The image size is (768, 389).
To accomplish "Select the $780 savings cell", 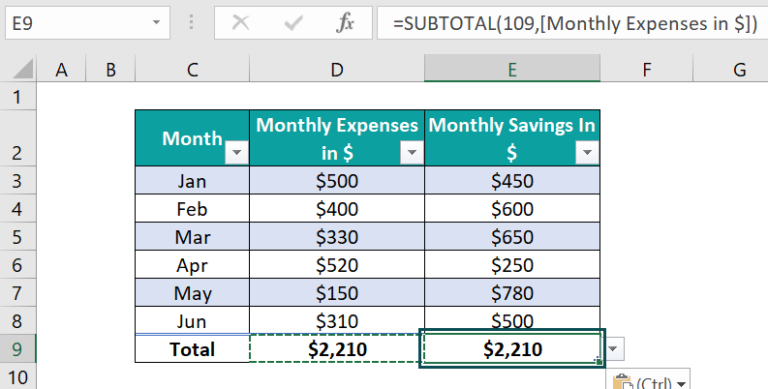I will pos(512,292).
